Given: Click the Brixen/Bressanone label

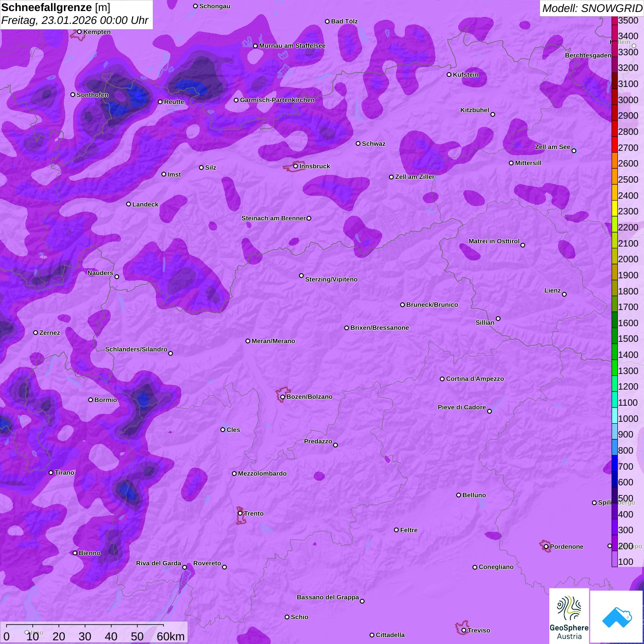Looking at the screenshot, I should point(379,328).
